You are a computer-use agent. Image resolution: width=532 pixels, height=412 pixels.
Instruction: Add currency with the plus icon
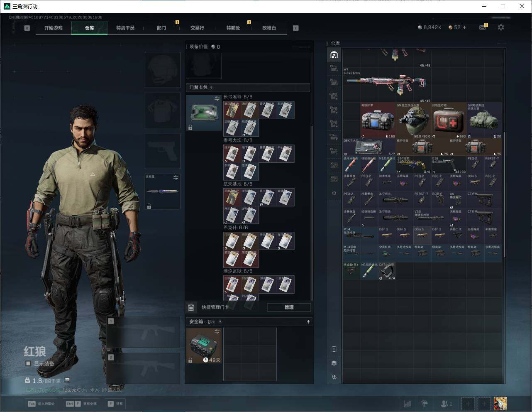[x=465, y=27]
